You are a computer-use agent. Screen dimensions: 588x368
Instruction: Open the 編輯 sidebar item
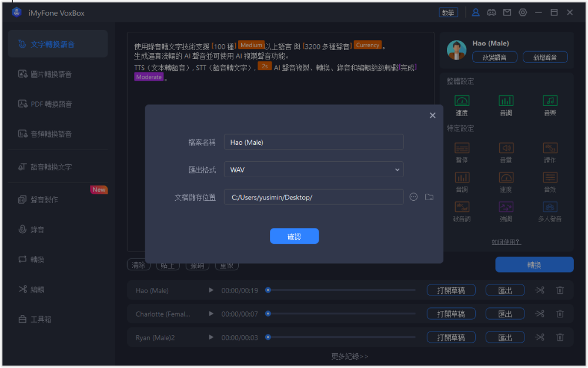coord(58,289)
